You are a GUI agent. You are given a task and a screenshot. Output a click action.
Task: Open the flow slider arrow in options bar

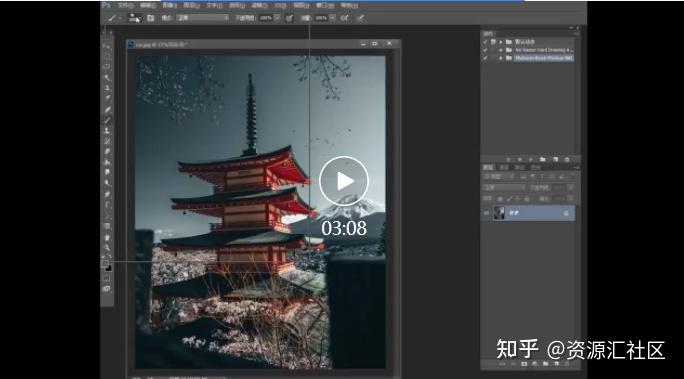pyautogui.click(x=332, y=18)
